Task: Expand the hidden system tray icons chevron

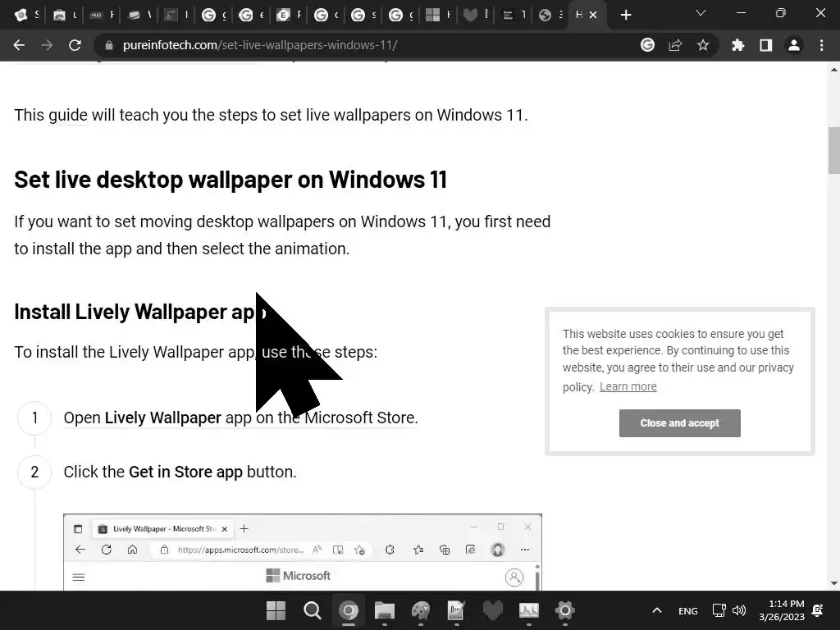Action: point(657,610)
